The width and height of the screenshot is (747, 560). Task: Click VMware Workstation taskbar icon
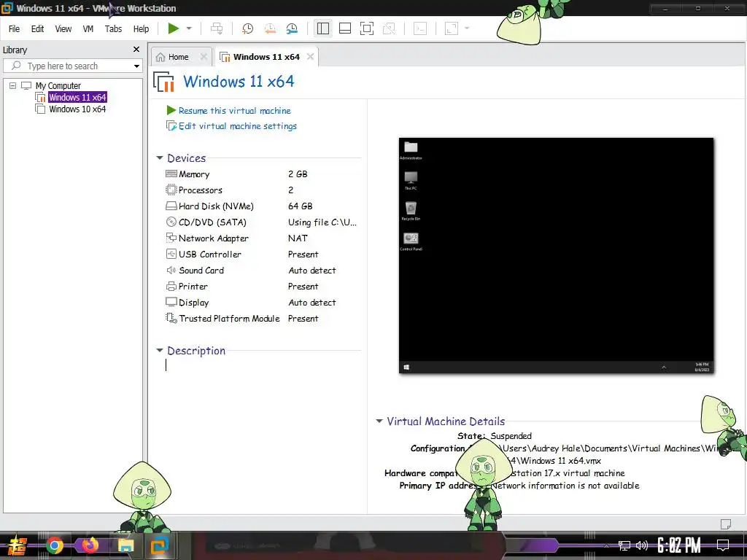[x=159, y=545]
